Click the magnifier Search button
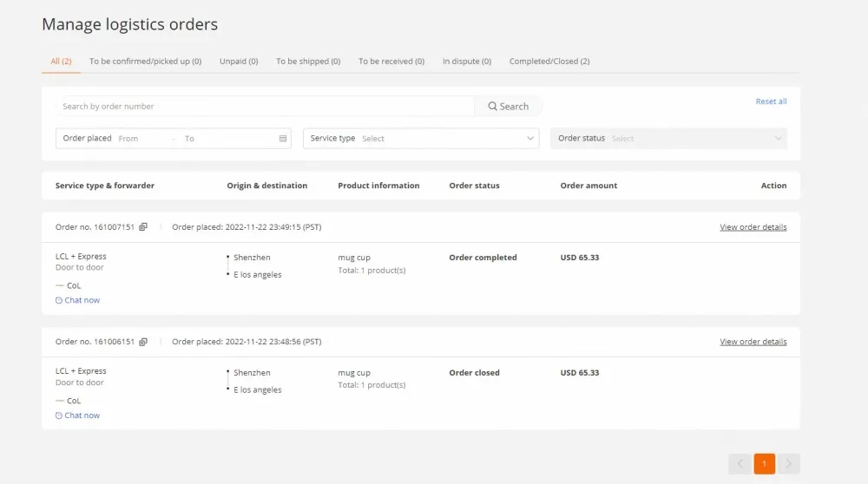 [x=508, y=107]
